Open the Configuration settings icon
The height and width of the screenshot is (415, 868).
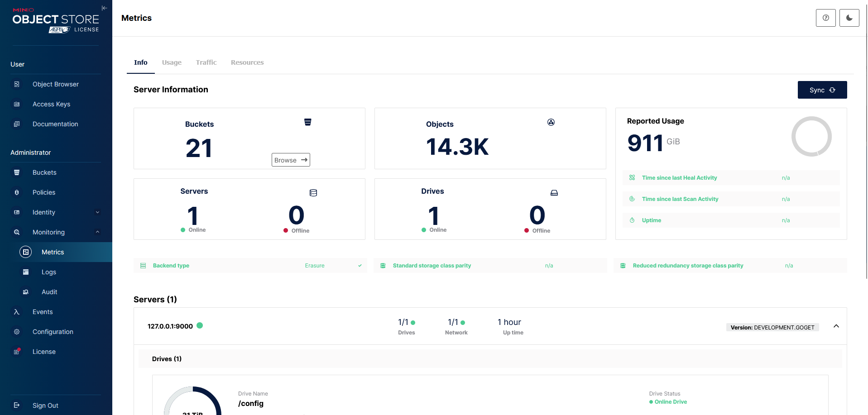click(x=17, y=332)
